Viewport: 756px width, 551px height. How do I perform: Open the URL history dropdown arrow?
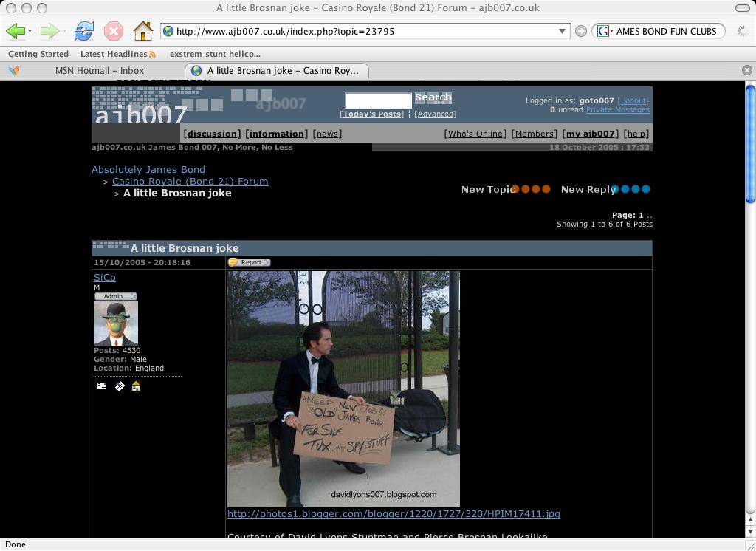point(562,31)
